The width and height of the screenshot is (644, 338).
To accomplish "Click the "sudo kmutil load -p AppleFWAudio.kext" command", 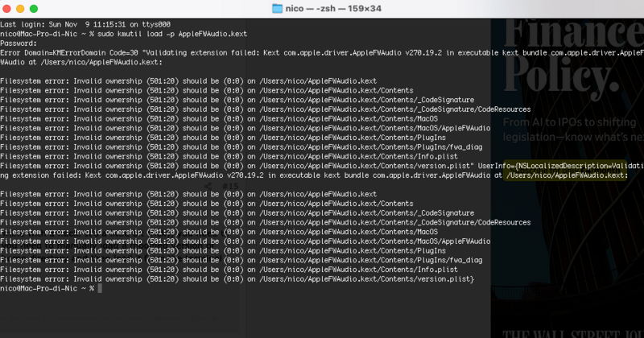I will tap(172, 34).
